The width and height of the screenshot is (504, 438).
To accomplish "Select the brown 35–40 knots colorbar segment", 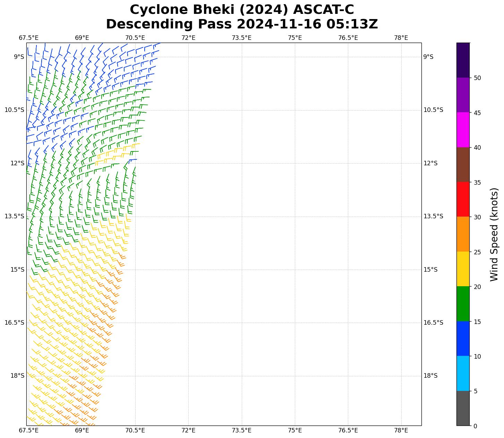I will [x=463, y=165].
